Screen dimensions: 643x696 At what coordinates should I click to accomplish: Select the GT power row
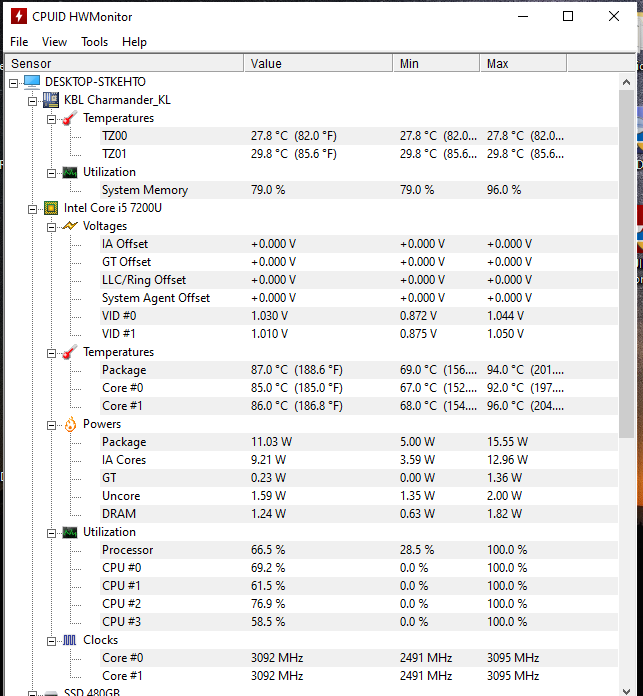(359, 478)
